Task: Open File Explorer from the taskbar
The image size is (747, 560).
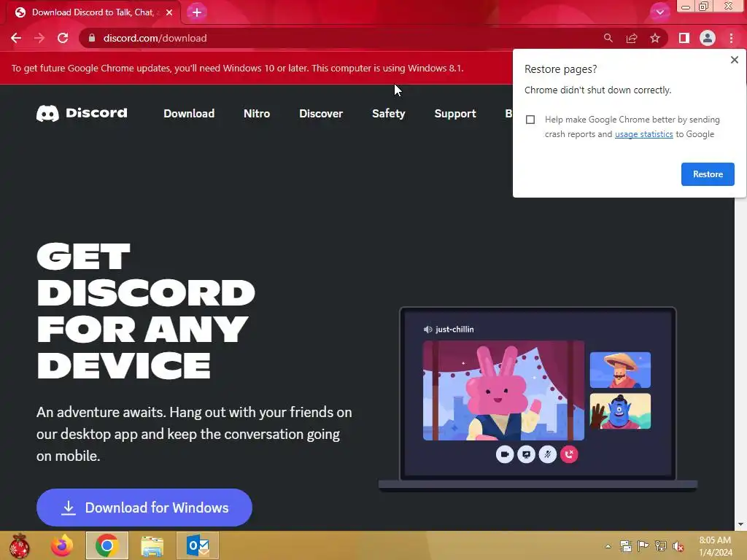Action: (x=152, y=545)
